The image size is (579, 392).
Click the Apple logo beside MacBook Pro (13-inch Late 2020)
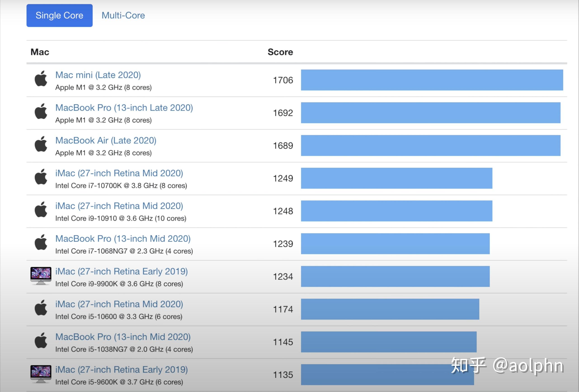pyautogui.click(x=41, y=111)
